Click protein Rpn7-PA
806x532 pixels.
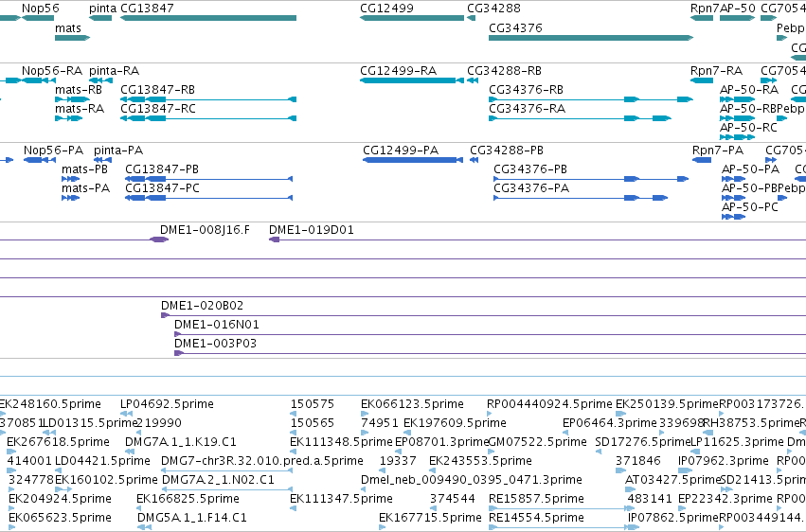pyautogui.click(x=702, y=160)
